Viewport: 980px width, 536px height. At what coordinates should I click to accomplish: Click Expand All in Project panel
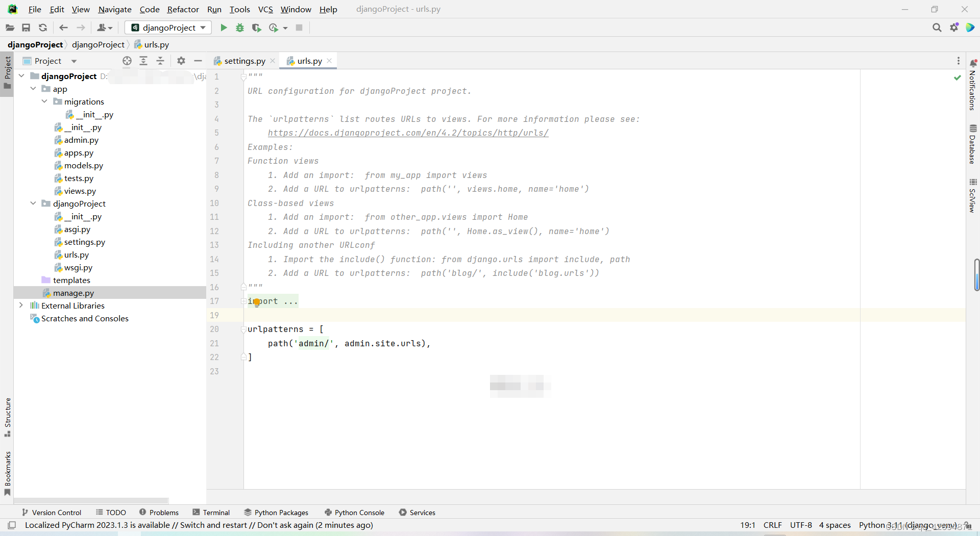point(143,61)
